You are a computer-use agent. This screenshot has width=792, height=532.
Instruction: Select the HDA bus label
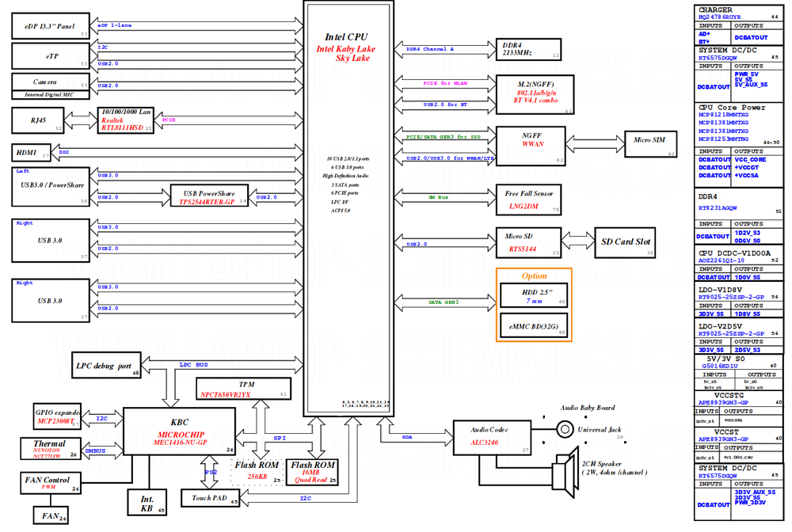(x=407, y=437)
